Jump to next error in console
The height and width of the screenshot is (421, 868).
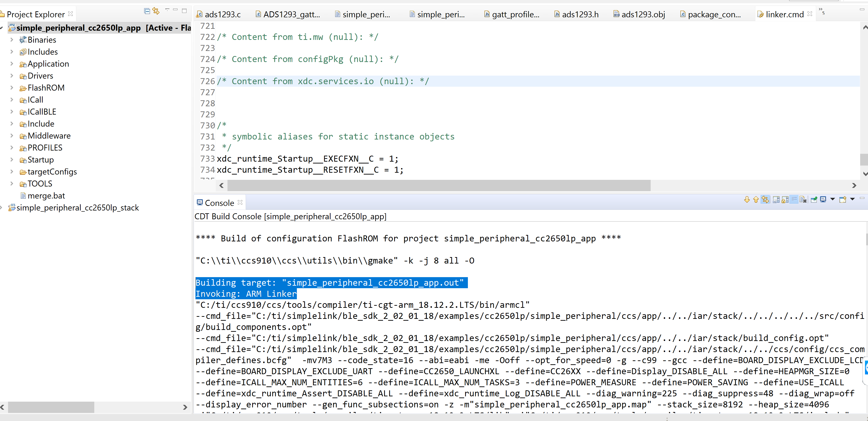pyautogui.click(x=747, y=199)
